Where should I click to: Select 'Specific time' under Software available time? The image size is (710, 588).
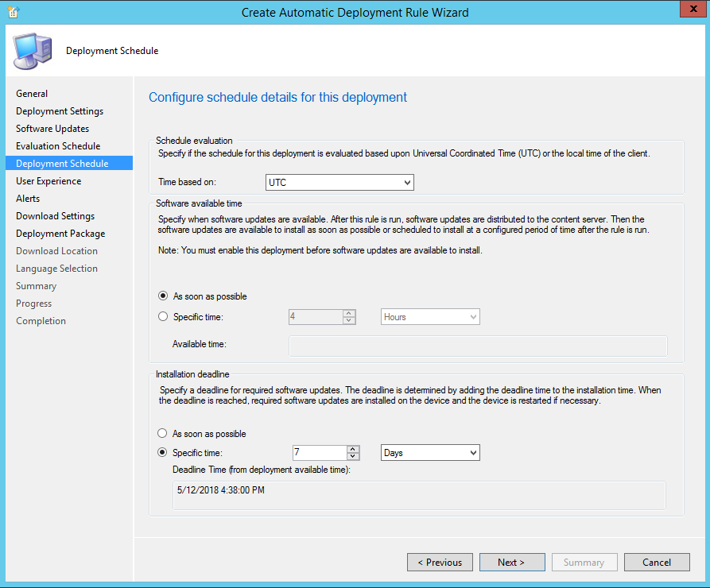pos(164,317)
